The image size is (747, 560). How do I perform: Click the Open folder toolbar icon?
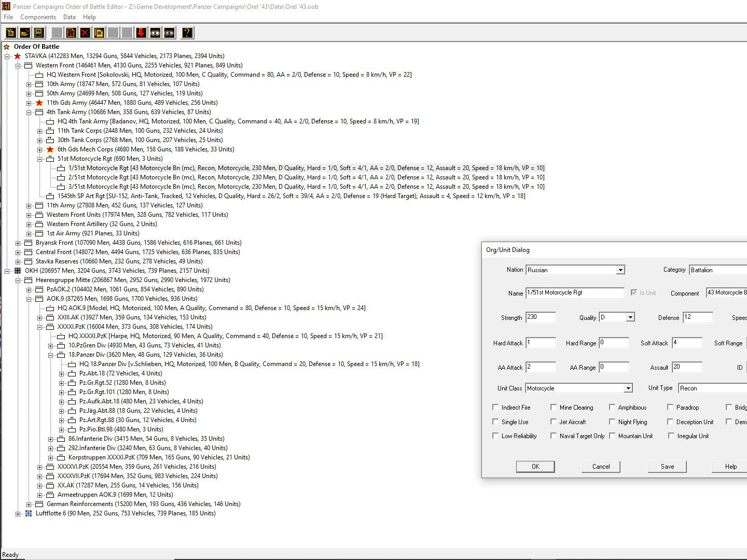(x=24, y=33)
